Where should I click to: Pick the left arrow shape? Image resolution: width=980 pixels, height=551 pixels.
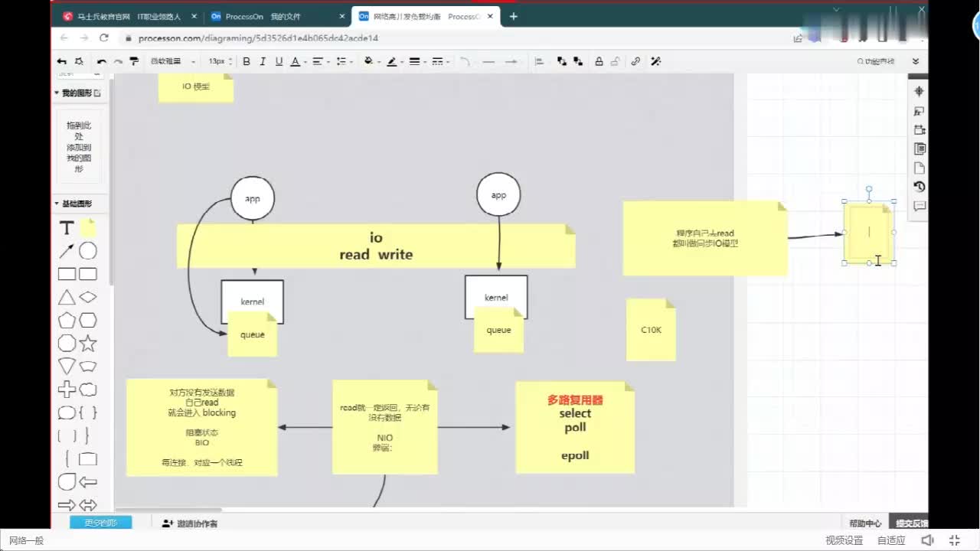tap(88, 482)
